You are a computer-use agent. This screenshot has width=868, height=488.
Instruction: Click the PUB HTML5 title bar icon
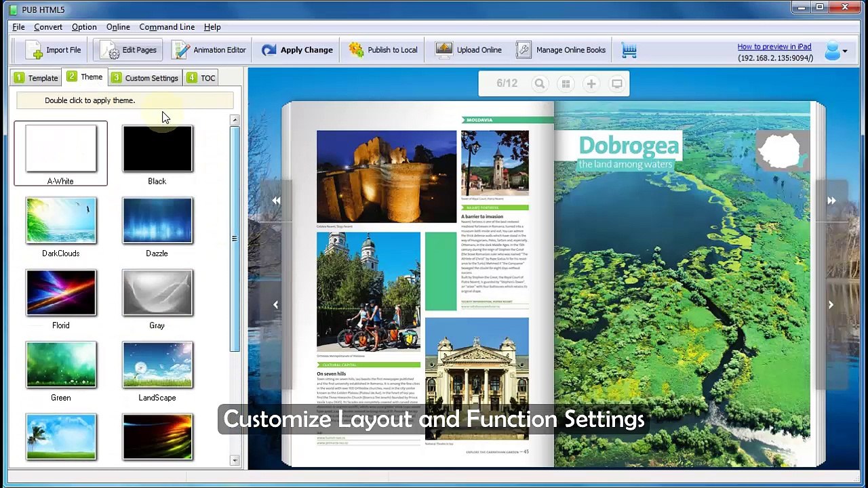(x=14, y=9)
